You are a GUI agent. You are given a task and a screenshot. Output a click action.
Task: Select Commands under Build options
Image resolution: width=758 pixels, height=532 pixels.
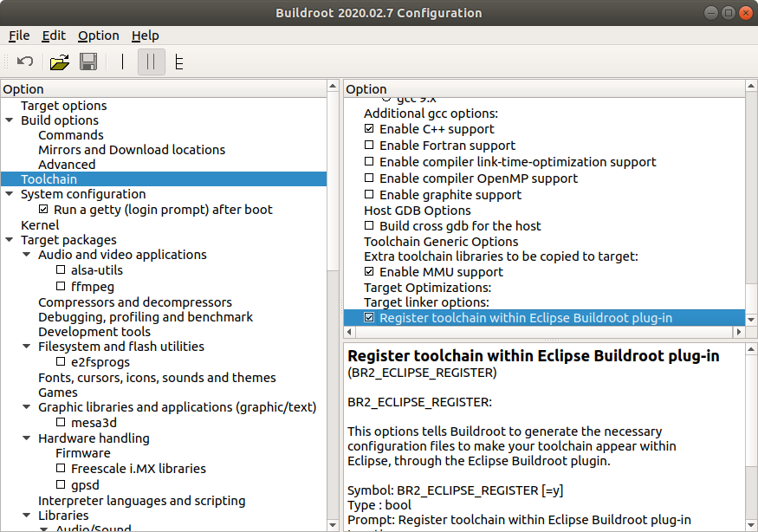(71, 135)
